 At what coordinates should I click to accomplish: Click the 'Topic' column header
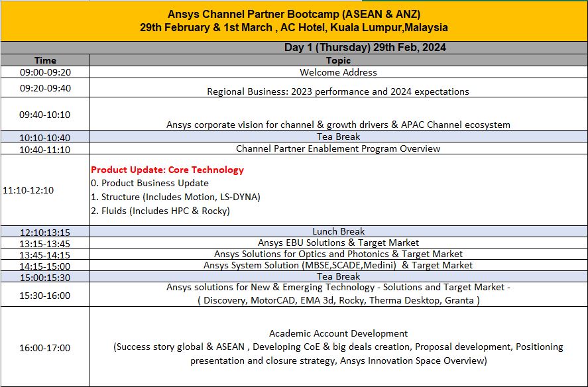338,60
